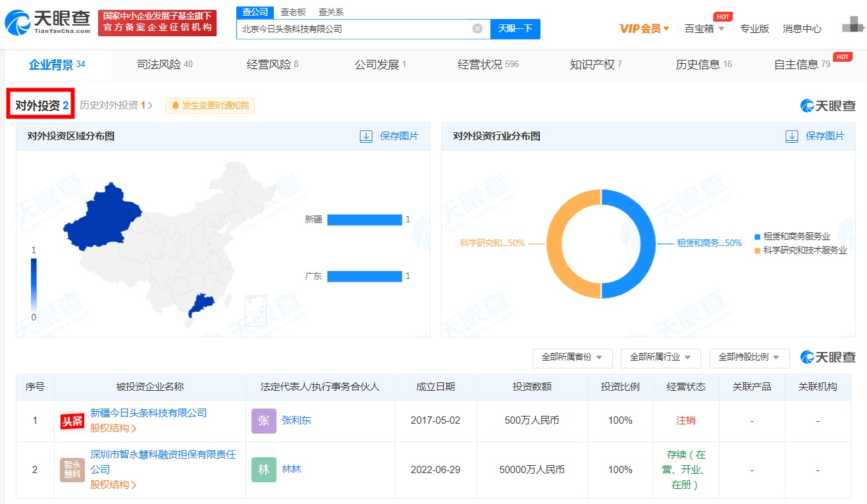Viewport: 867px width, 504px height.
Task: Open the 全部持股比例 dropdown
Action: coord(749,357)
